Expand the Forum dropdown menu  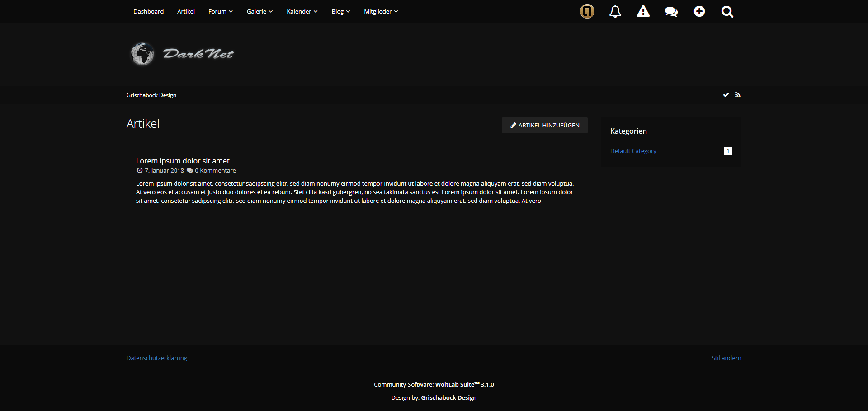pos(220,11)
